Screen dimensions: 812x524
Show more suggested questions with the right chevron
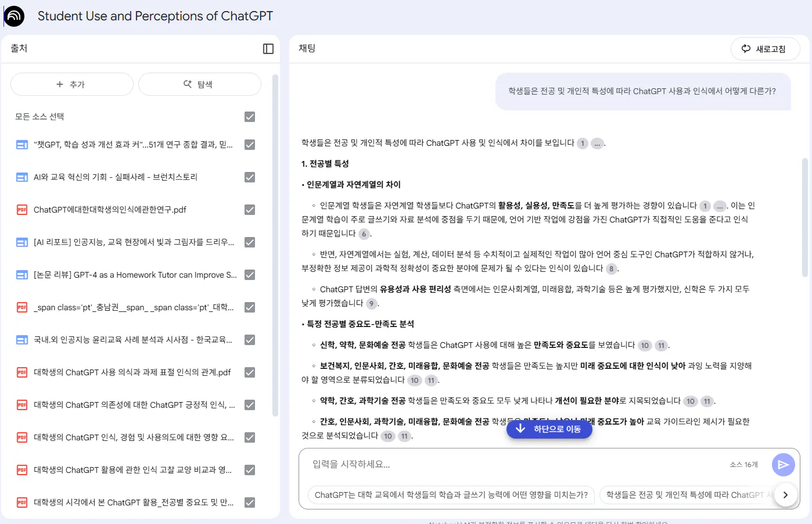pyautogui.click(x=785, y=494)
